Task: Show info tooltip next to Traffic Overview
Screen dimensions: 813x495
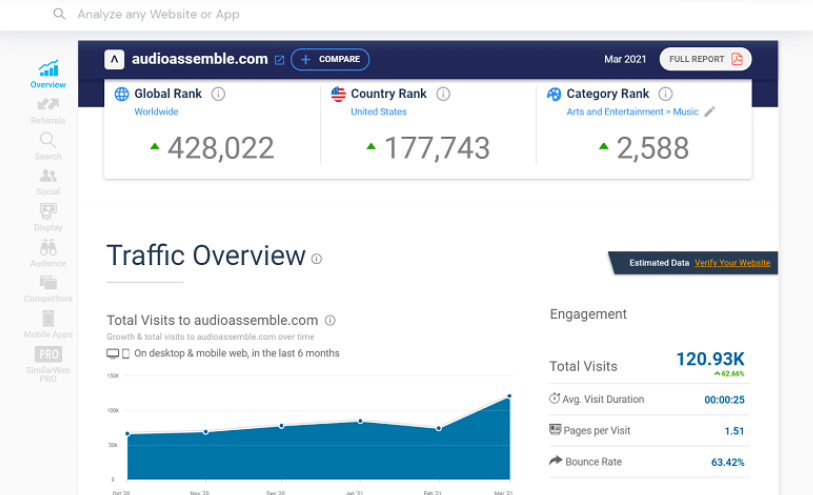Action: [316, 259]
